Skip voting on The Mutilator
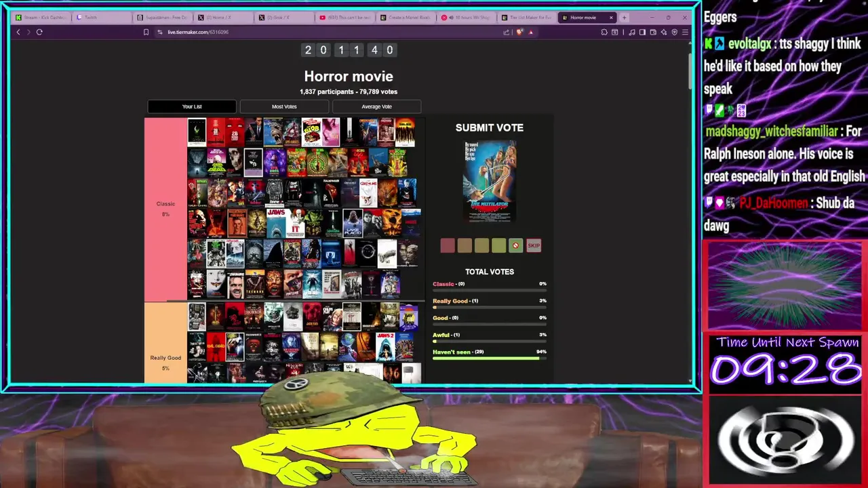Image resolution: width=868 pixels, height=488 pixels. tap(534, 245)
